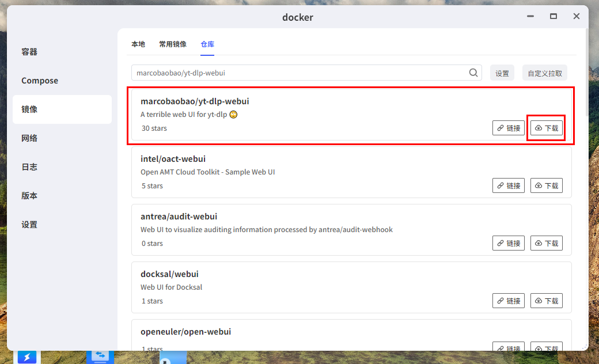Screen dimensions: 599x364
Task: Open link for antrea/audit-webui
Action: [509, 243]
